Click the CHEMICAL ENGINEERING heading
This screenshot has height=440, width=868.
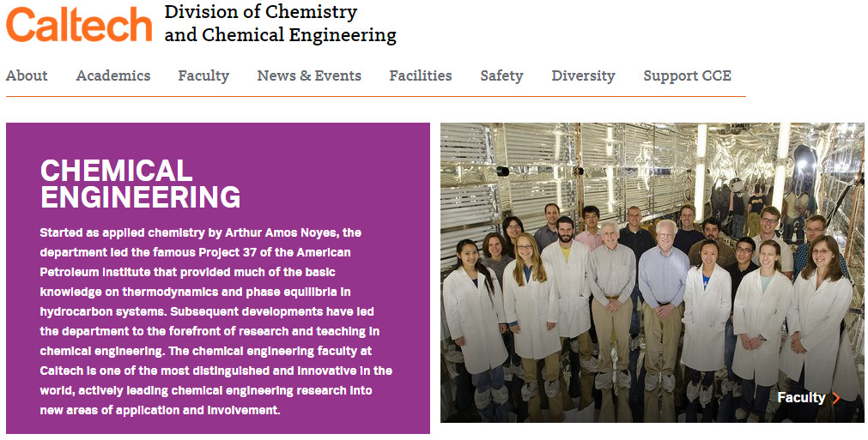pyautogui.click(x=140, y=184)
